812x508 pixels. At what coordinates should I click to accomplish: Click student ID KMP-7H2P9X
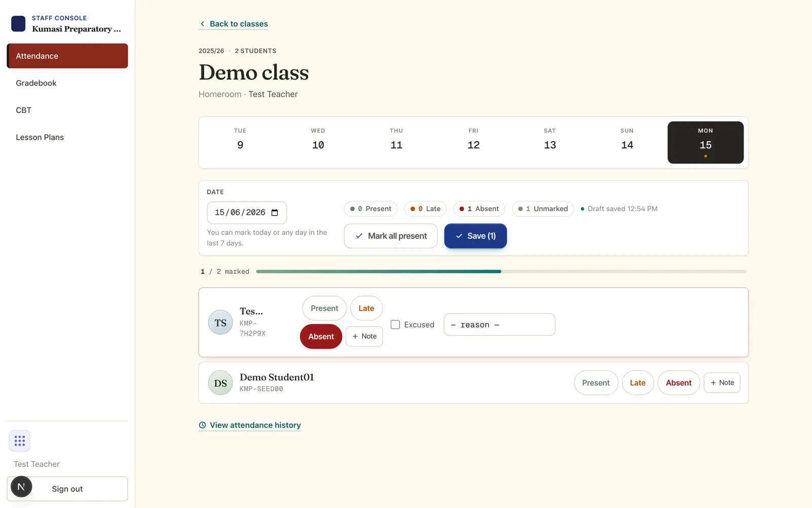click(253, 328)
